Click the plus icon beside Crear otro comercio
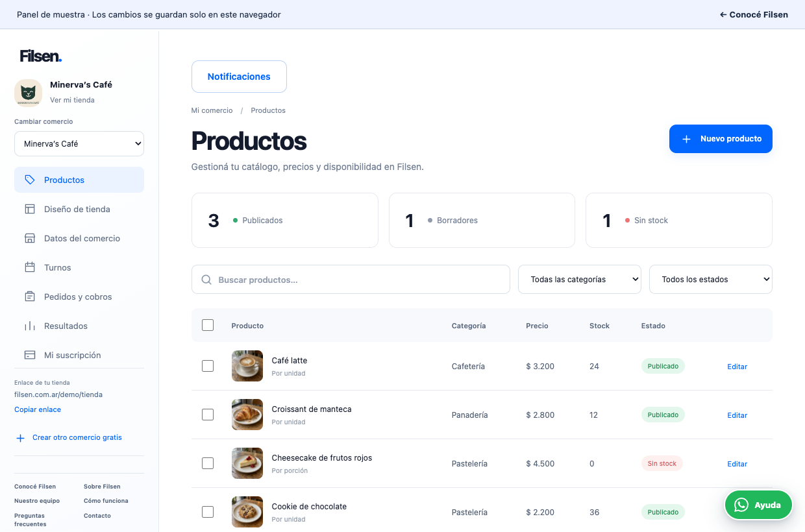The image size is (805, 532). [21, 438]
